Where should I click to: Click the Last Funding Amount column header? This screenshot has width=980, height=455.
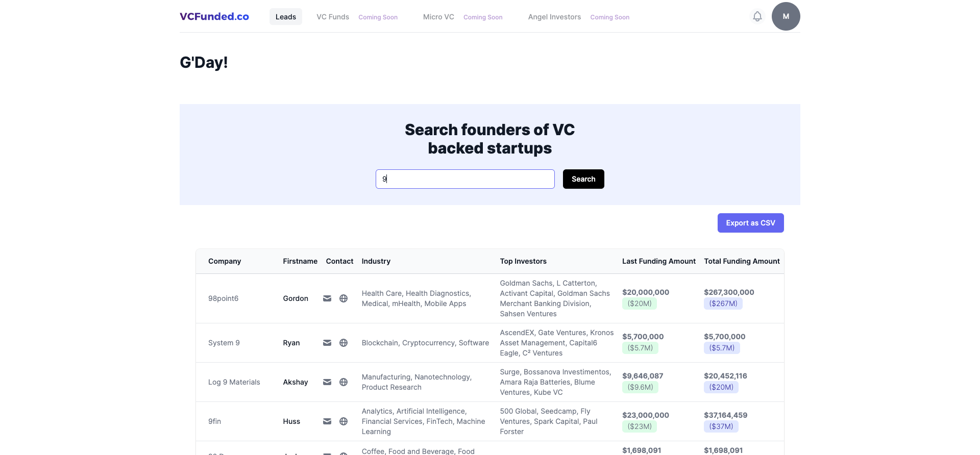(x=659, y=261)
